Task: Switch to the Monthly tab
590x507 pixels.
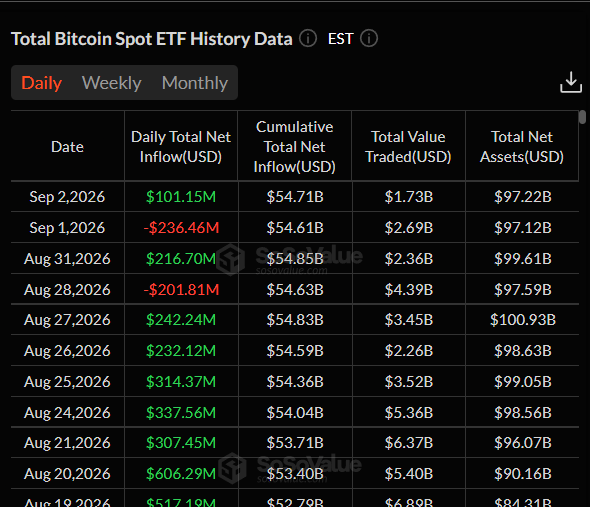Action: [195, 83]
